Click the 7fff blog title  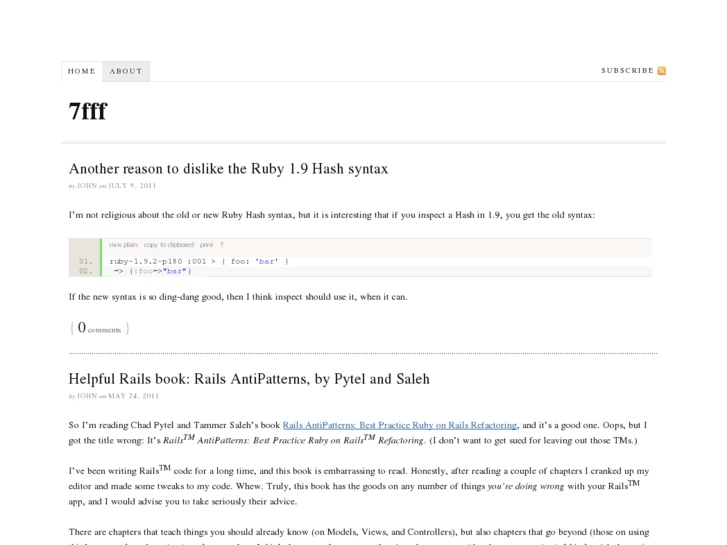click(88, 112)
